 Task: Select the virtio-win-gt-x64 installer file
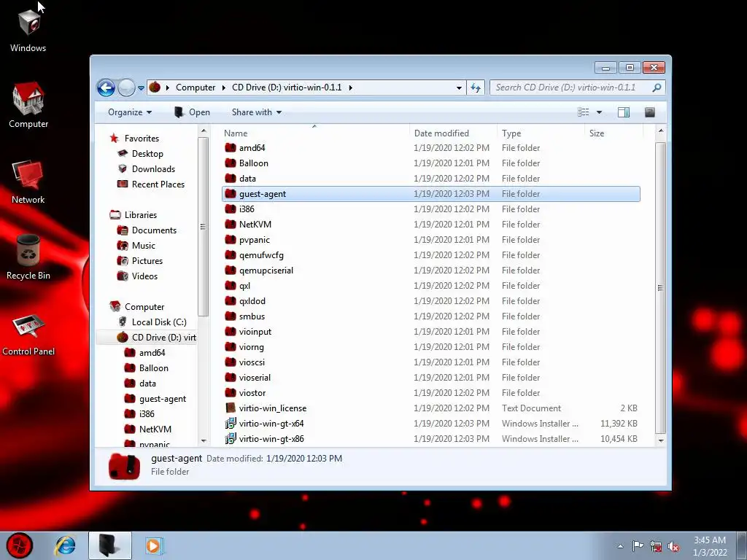tap(431, 424)
